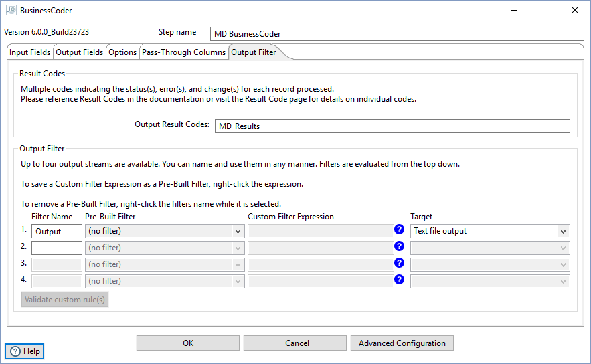Open Help with the question mark button
This screenshot has width=591, height=364.
pos(25,351)
